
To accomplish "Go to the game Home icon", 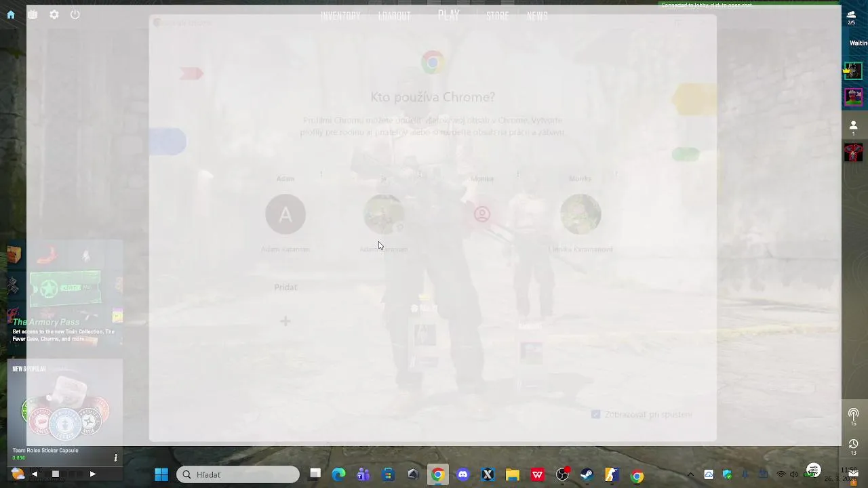I will click(x=11, y=14).
